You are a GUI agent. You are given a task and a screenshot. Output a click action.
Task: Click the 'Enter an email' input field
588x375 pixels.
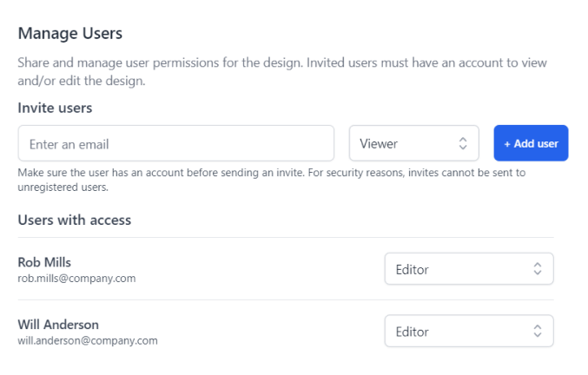[x=175, y=143]
